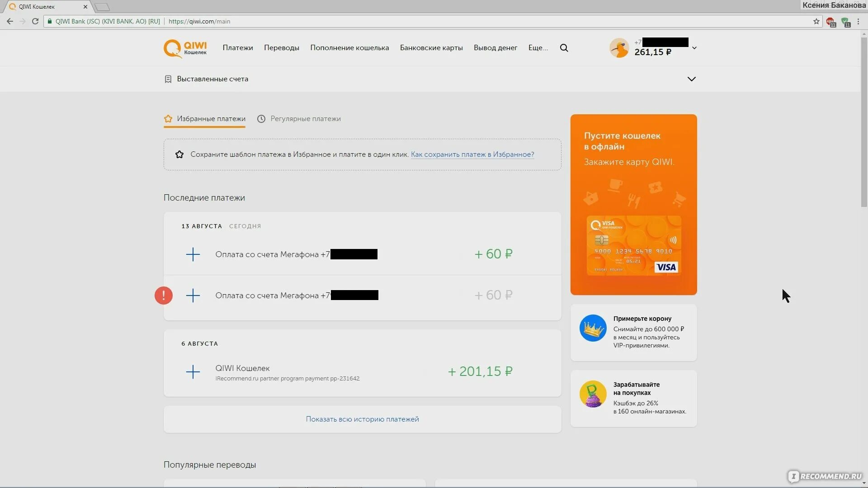Viewport: 868px width, 488px height.
Task: Click plus icon beside QIWI Кошелек payment
Action: [x=193, y=372]
